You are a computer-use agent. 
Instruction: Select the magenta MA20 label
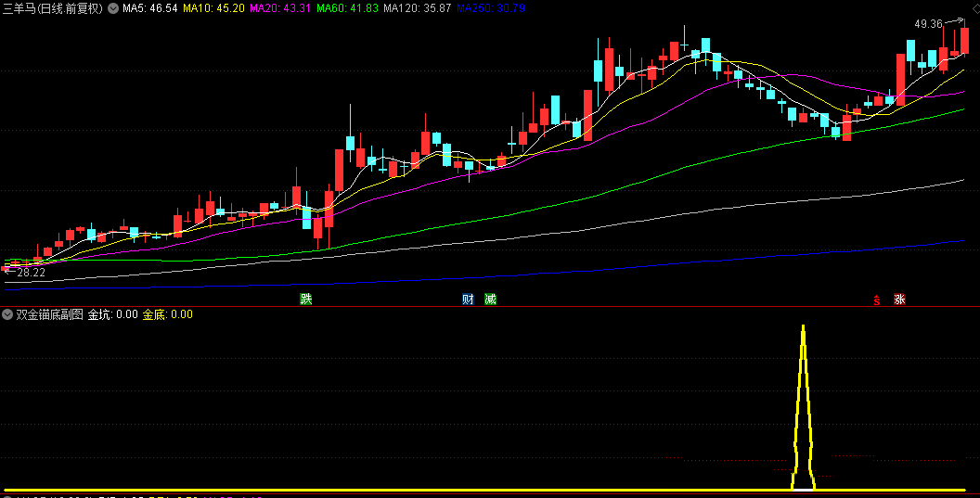279,8
